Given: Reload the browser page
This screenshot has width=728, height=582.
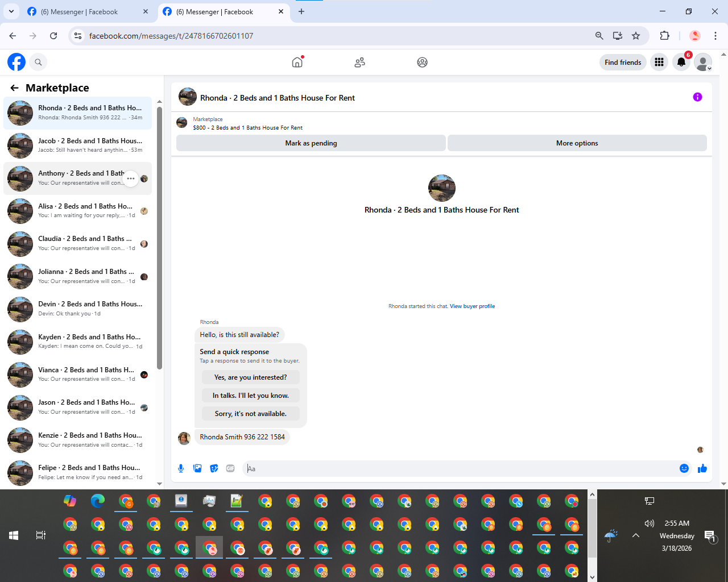Looking at the screenshot, I should pyautogui.click(x=53, y=36).
